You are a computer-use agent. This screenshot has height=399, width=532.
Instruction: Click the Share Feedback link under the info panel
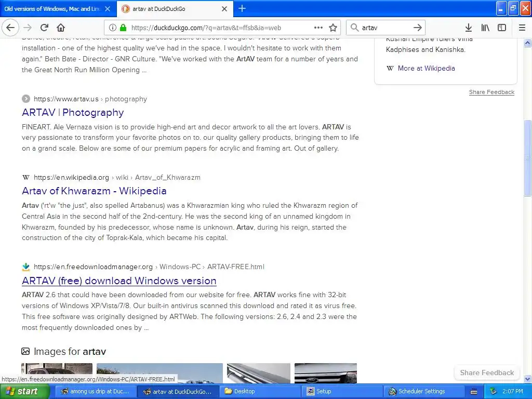491,92
